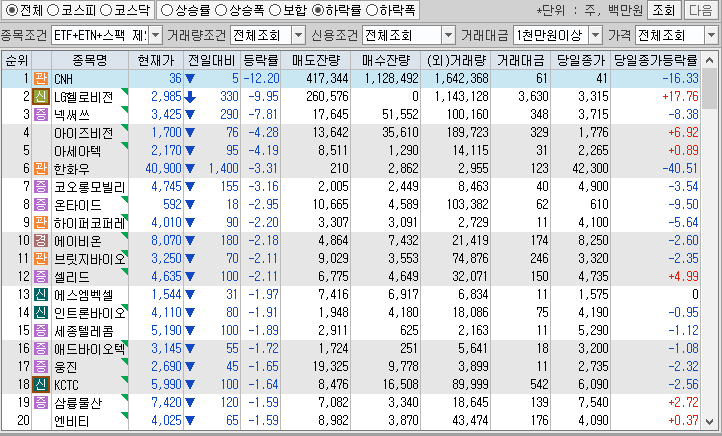This screenshot has width=722, height=436.
Task: Click the 신 badge icon for 인트론바이오
Action: (x=41, y=313)
